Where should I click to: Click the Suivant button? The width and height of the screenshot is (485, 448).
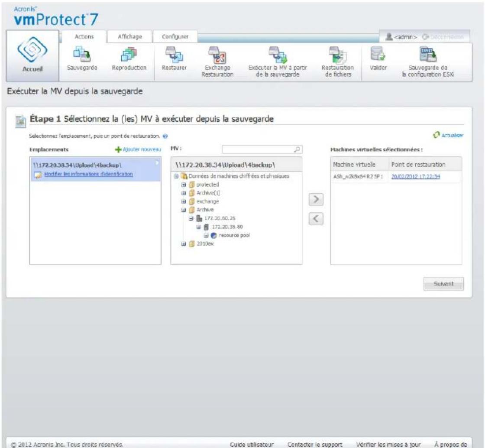pos(443,284)
